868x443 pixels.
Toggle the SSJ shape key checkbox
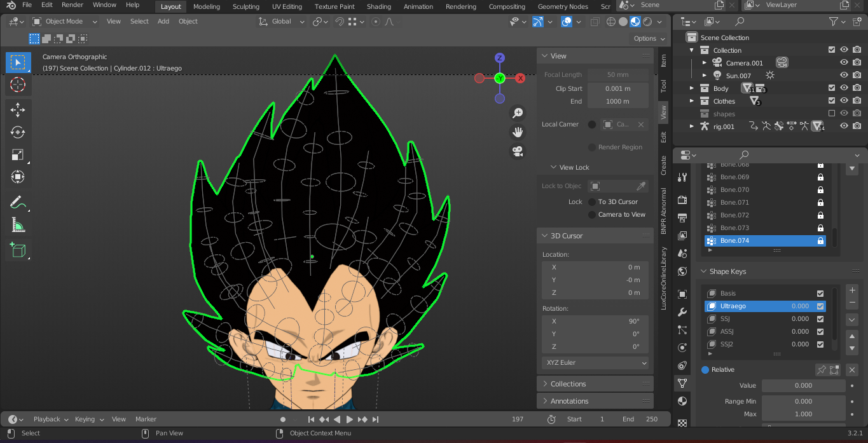pyautogui.click(x=820, y=319)
